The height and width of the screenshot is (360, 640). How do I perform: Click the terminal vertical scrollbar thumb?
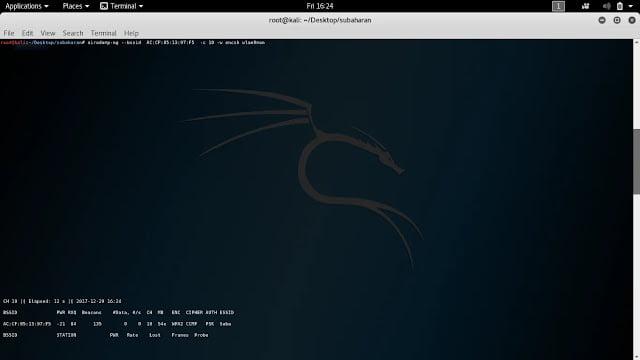[636, 162]
